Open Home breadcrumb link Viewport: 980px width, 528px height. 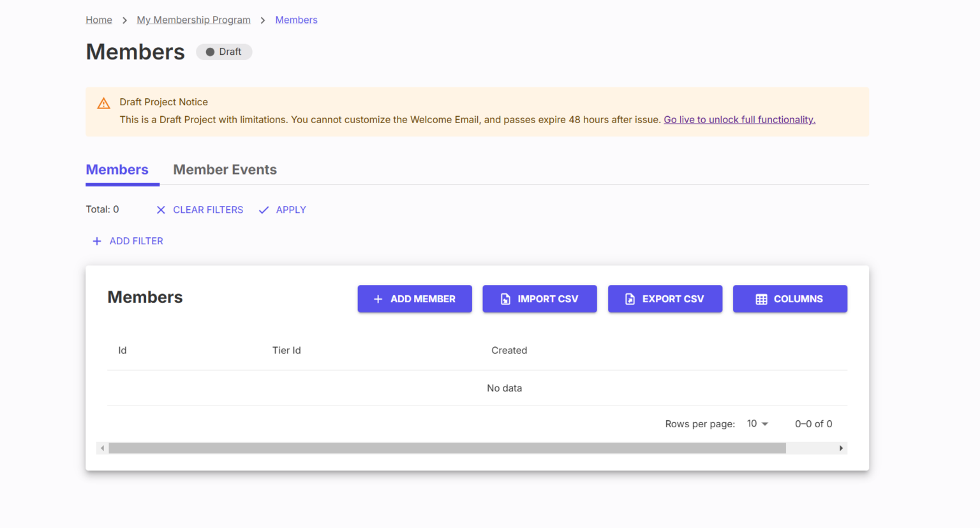tap(99, 20)
